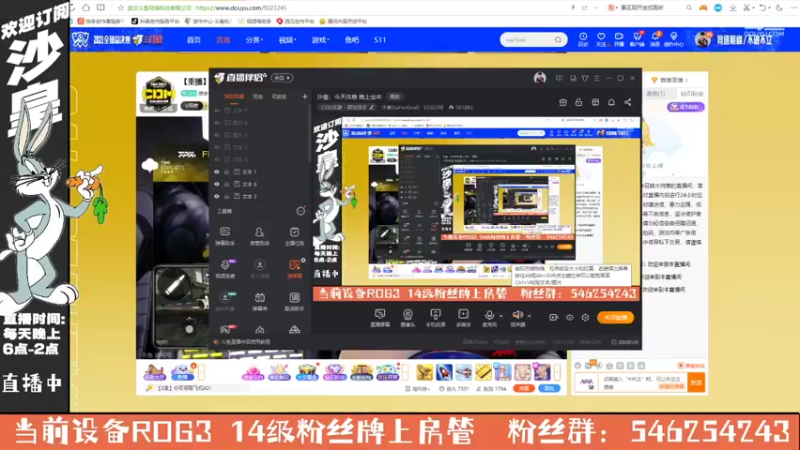The image size is (800, 450).
Task: Open the mode switch pill beside companion logo
Action: pyautogui.click(x=282, y=78)
